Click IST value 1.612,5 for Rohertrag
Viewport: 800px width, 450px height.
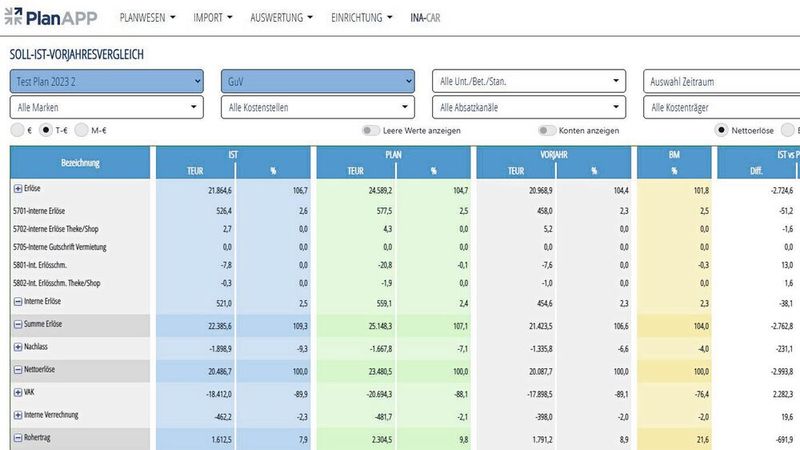221,439
